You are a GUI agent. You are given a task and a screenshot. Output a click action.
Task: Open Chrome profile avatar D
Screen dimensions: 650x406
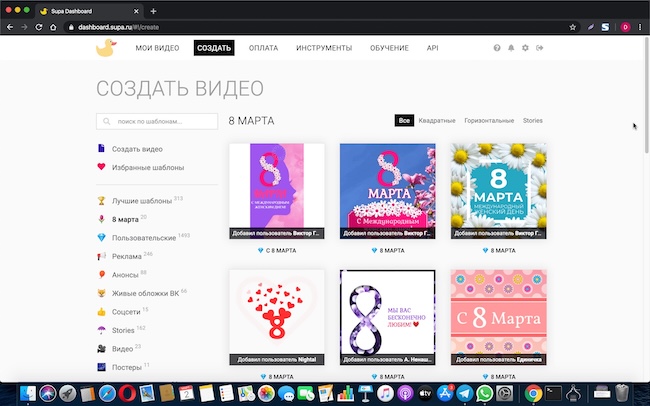point(626,27)
